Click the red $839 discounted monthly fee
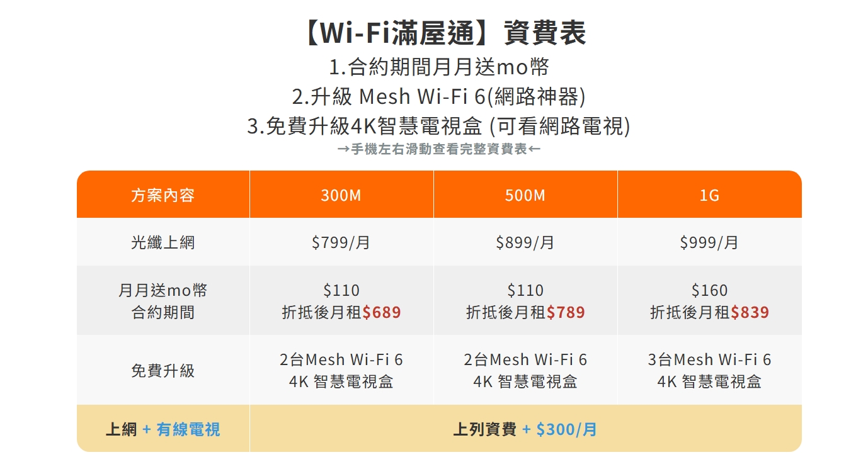This screenshot has width=868, height=462. pyautogui.click(x=750, y=312)
